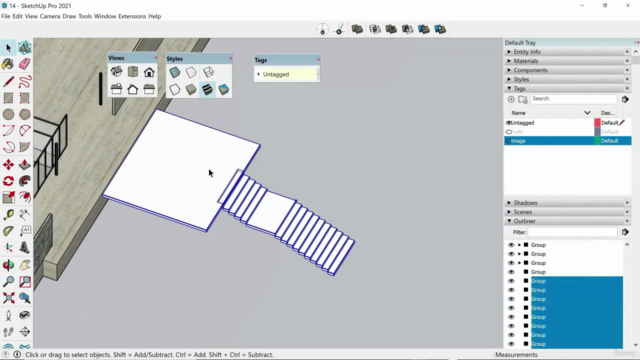The width and height of the screenshot is (640, 360).
Task: Open the File menu
Action: 6,16
